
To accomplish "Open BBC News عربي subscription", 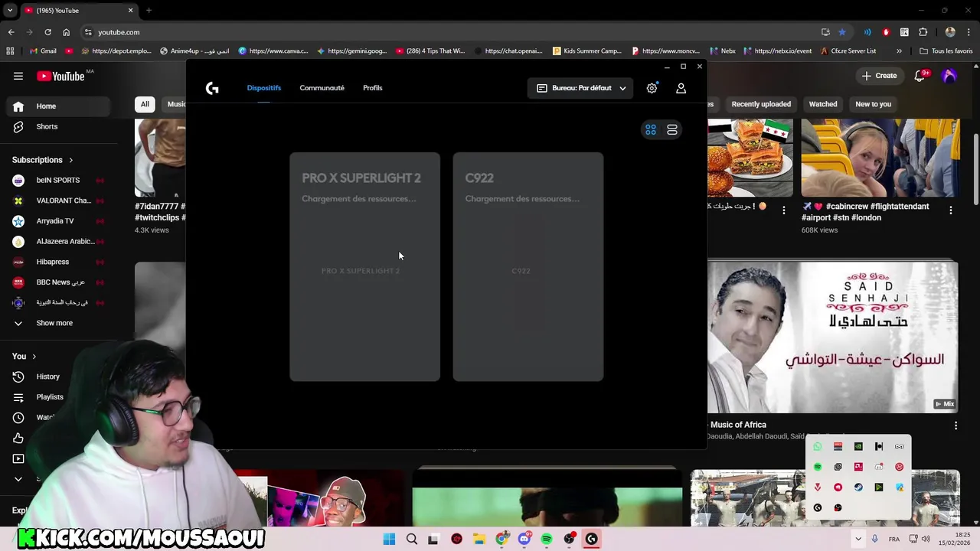I will pos(58,282).
